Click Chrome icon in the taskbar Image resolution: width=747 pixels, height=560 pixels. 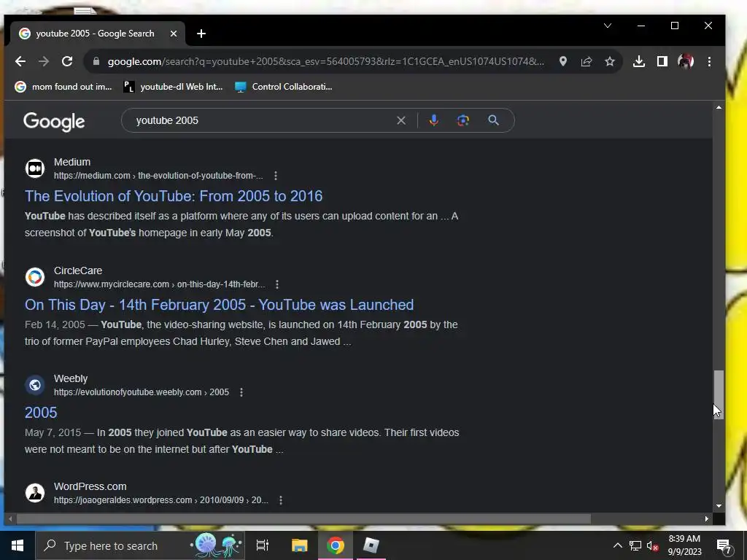click(336, 545)
